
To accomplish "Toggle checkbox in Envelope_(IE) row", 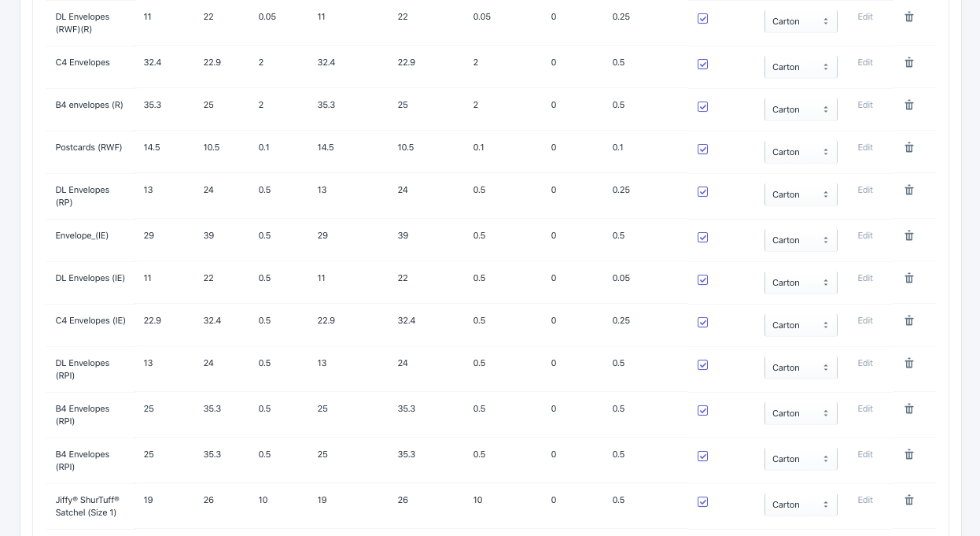I will pos(703,238).
